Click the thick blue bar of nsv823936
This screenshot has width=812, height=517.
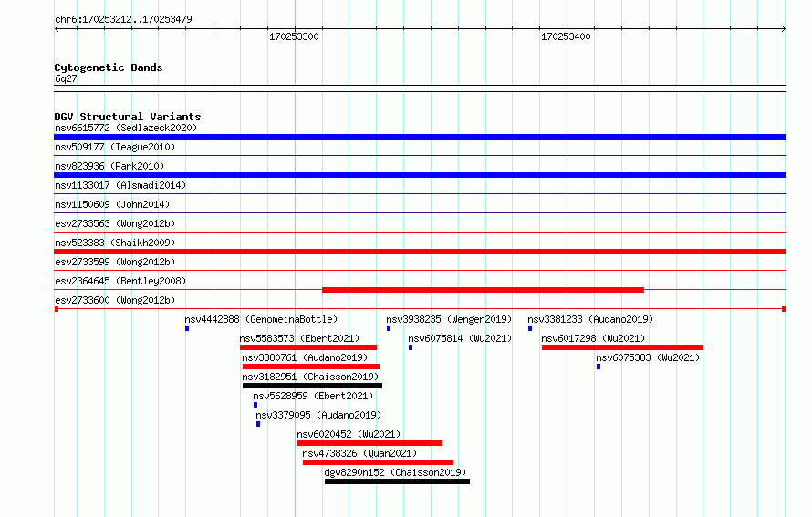pos(420,175)
